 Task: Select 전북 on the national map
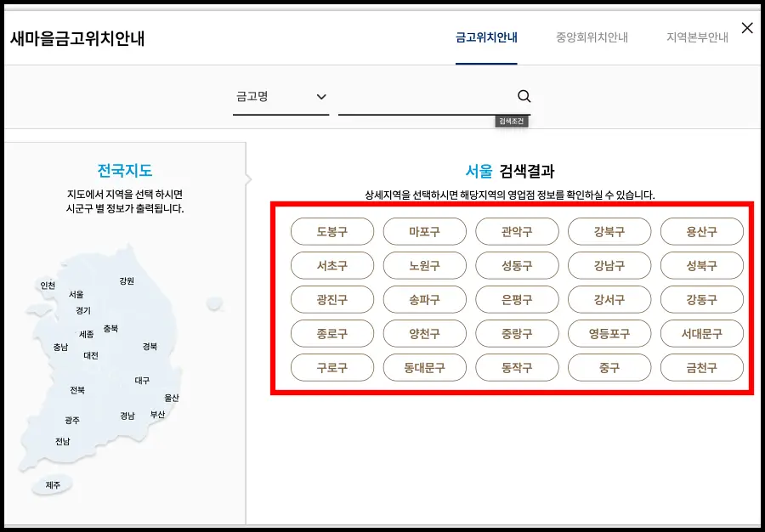(77, 390)
